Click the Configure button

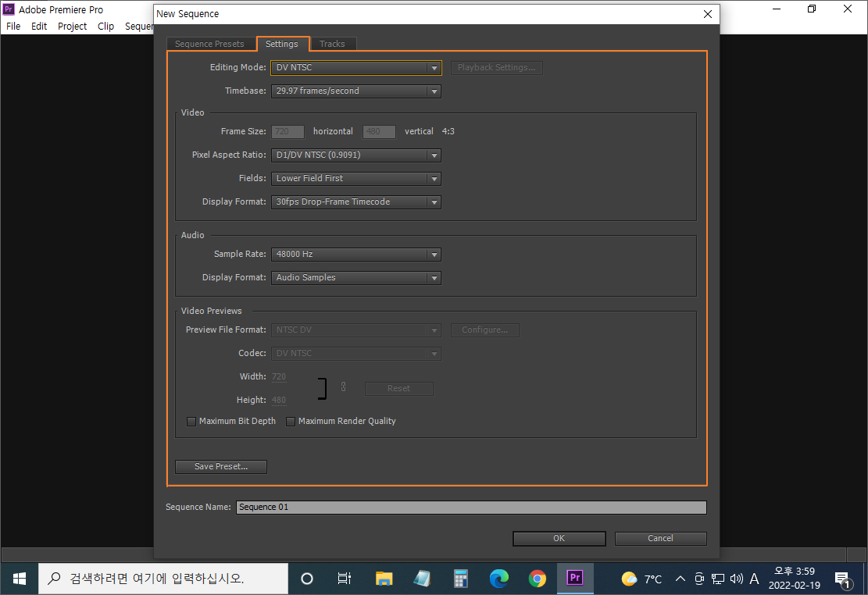[485, 330]
